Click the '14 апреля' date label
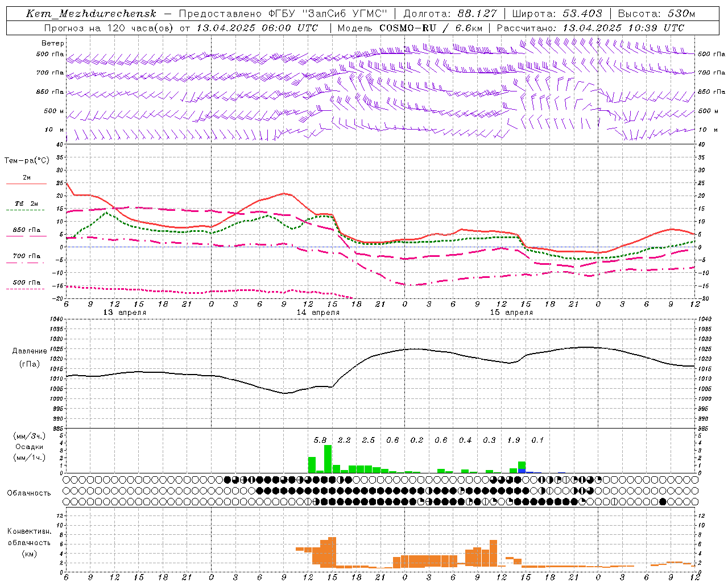The width and height of the screenshot is (728, 582). 318,313
